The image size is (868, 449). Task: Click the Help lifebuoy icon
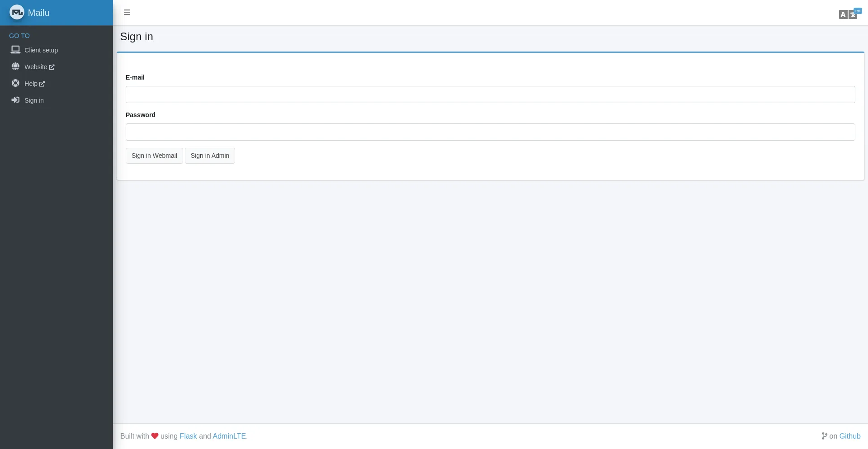tap(15, 83)
